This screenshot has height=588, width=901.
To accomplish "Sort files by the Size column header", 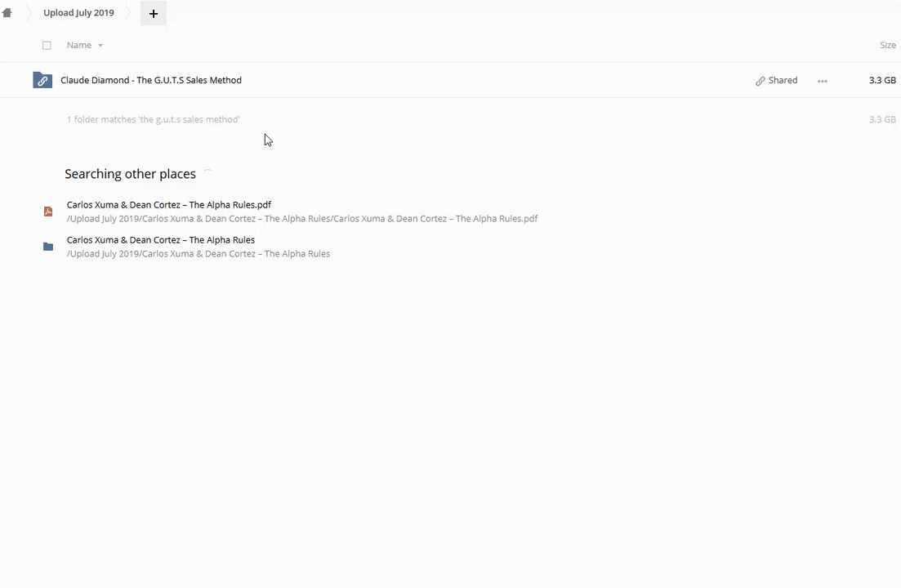I will click(x=887, y=46).
